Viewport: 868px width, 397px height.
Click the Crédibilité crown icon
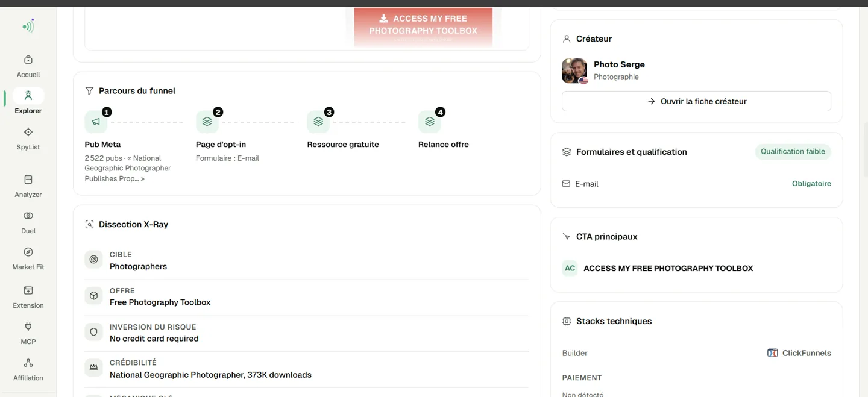[93, 367]
